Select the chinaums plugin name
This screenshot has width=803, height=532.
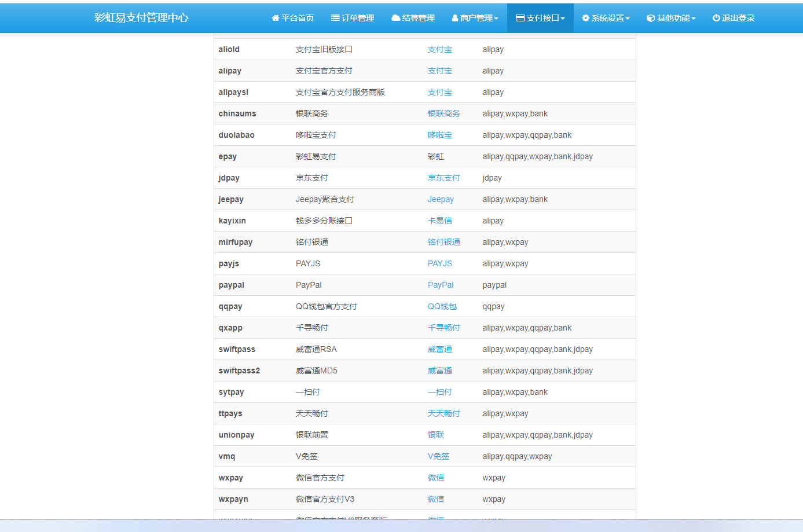237,114
